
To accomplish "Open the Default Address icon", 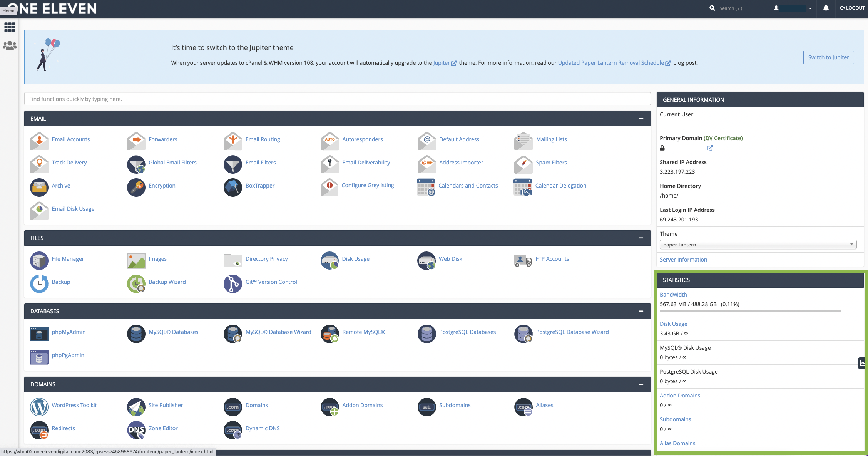I will (x=426, y=141).
